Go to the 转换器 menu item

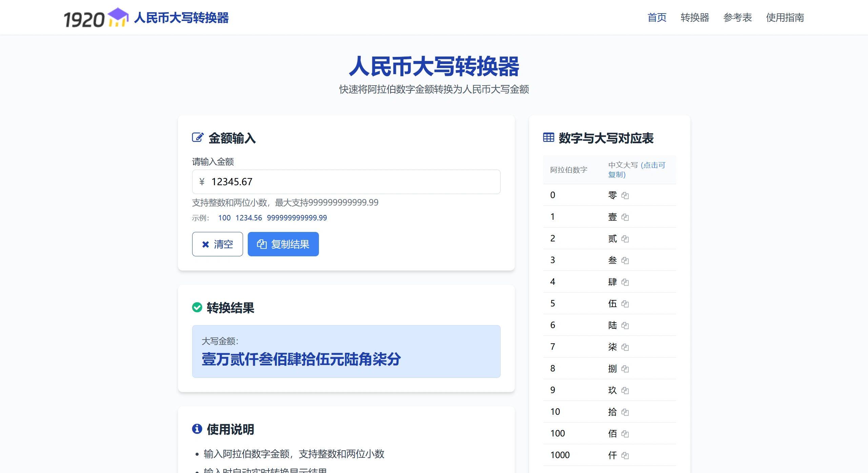point(694,17)
